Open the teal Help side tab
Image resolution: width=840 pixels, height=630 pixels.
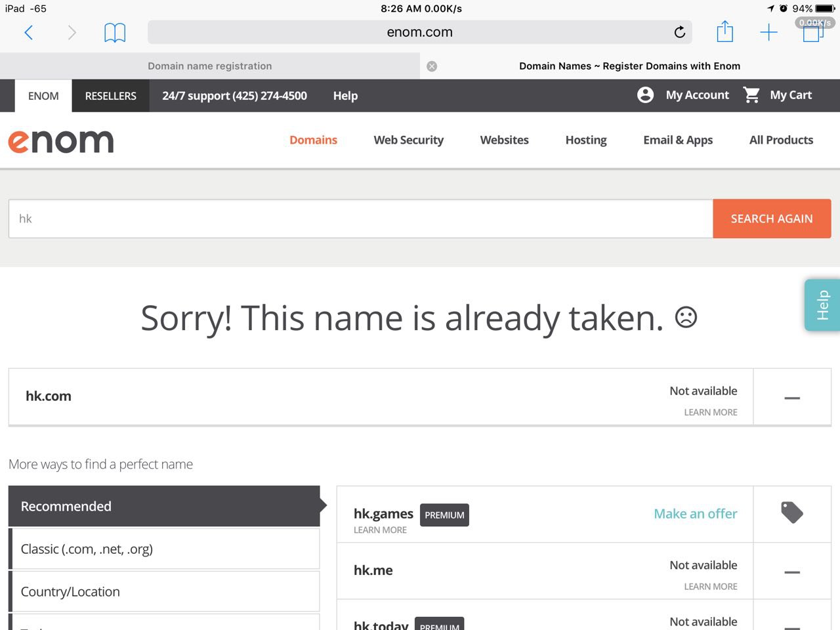coord(822,305)
